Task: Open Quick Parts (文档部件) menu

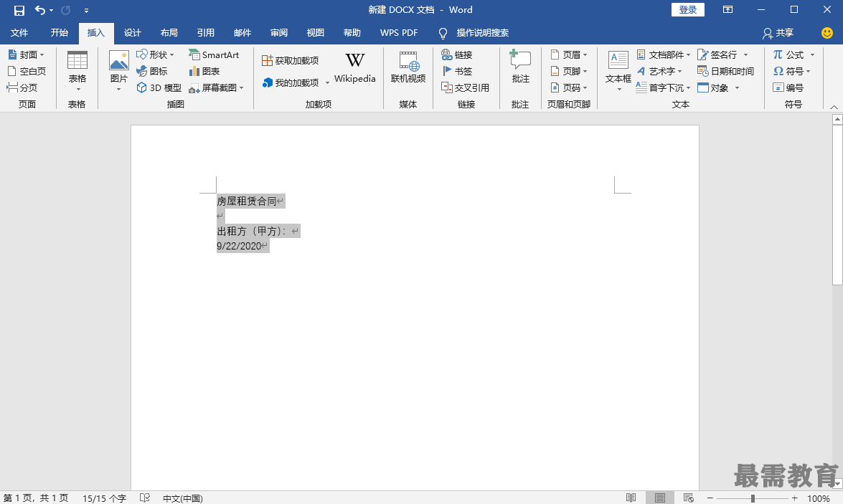Action: 664,54
